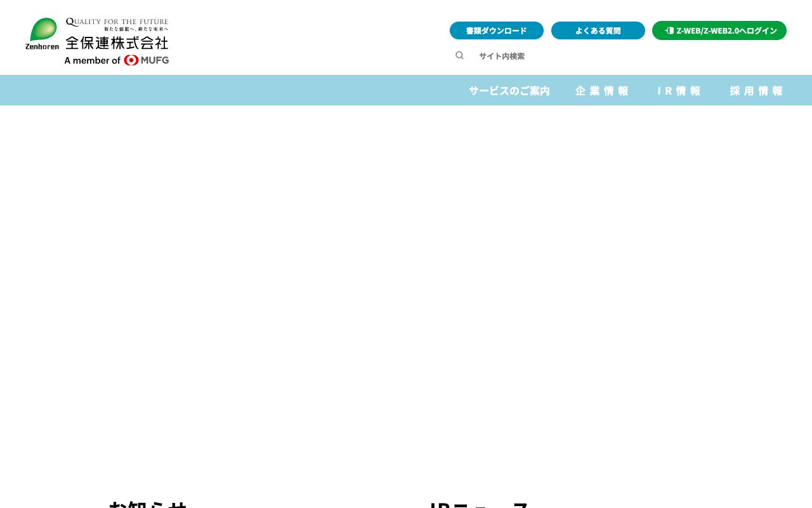The width and height of the screenshot is (812, 508).
Task: Open the 採用情報 menu
Action: tap(756, 90)
